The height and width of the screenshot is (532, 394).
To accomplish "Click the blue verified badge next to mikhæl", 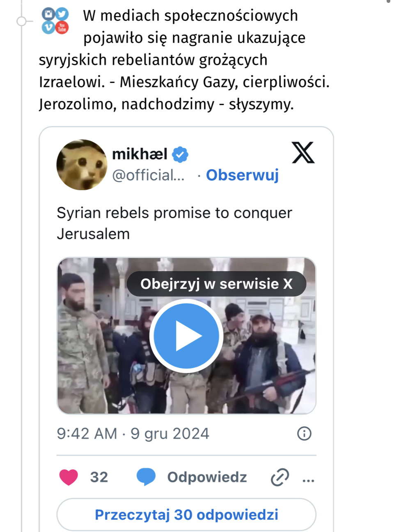I will (x=180, y=154).
